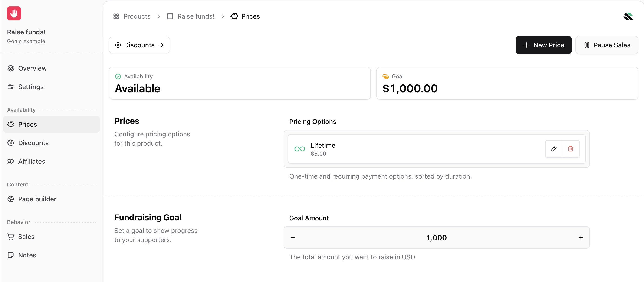Click the Goal Amount input showing 1,000
644x282 pixels.
[437, 237]
